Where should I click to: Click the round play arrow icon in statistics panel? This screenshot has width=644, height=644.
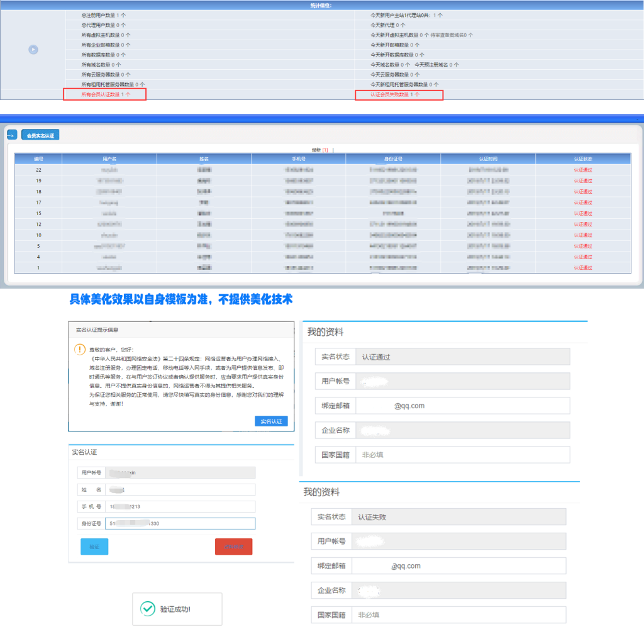tap(33, 50)
